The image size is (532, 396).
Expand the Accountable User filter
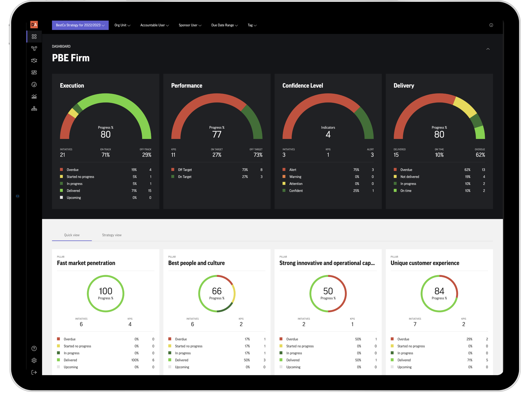tap(154, 25)
